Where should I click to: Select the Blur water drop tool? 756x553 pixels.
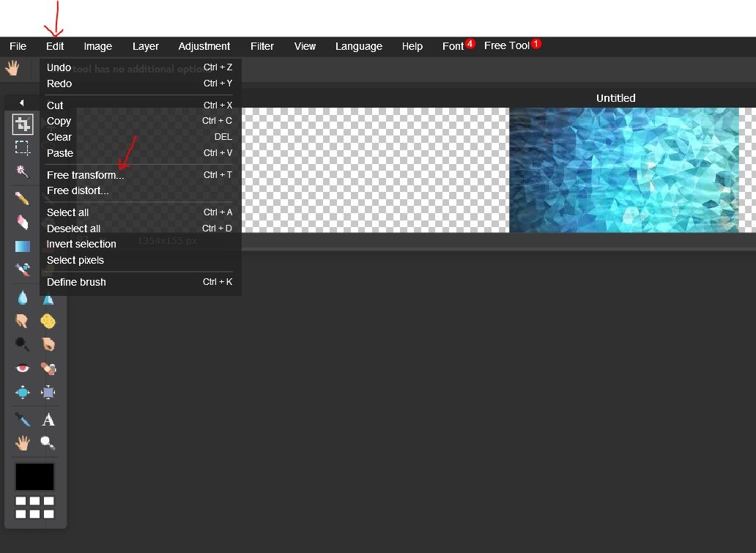click(x=23, y=297)
